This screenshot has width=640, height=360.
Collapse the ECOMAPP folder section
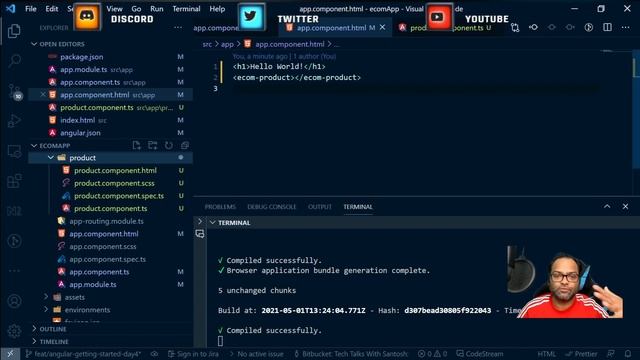tap(34, 146)
